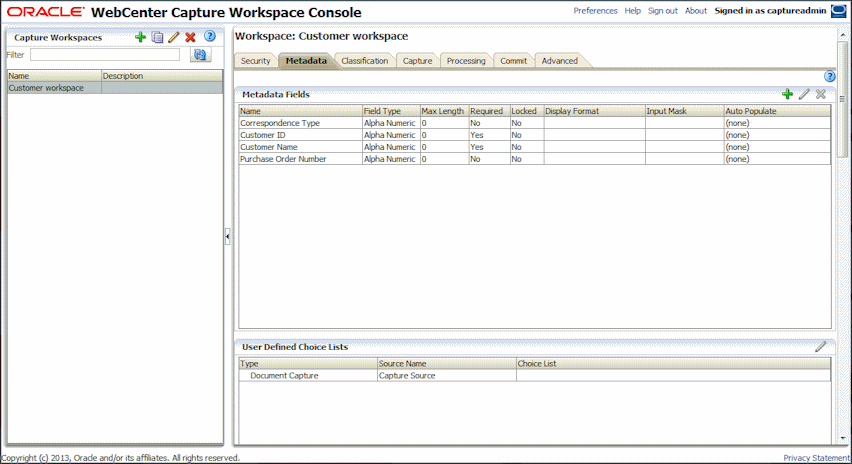Open help for the Capture Workspaces panel
Image resolution: width=852 pixels, height=464 pixels.
pos(210,36)
